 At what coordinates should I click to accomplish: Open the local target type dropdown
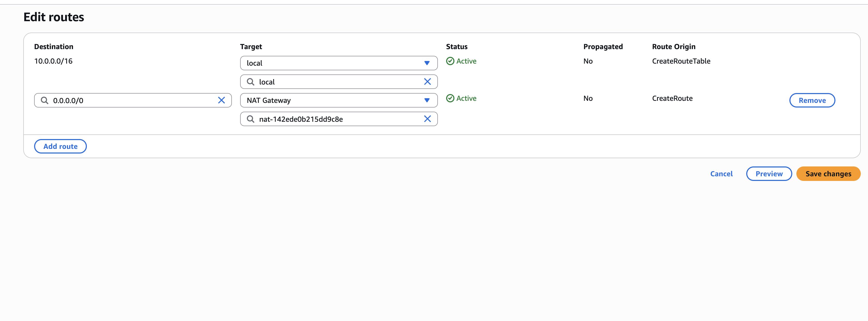(339, 63)
